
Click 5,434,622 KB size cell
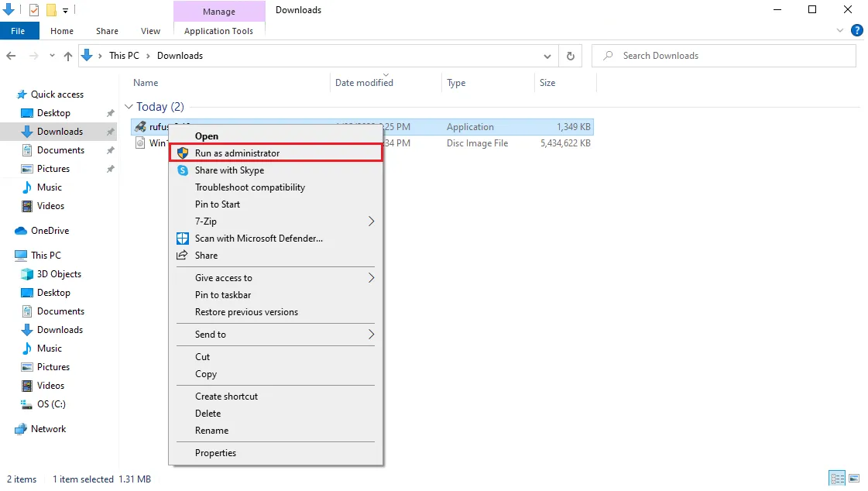pos(565,142)
